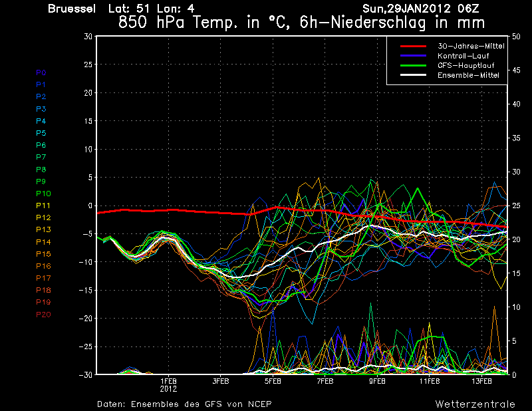Select the P13 ensemble member label

tap(43, 229)
